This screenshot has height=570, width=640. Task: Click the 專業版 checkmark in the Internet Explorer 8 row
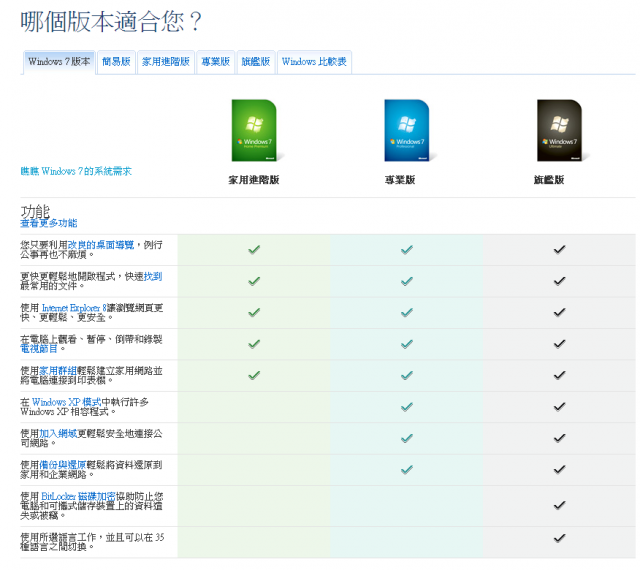coord(407,312)
